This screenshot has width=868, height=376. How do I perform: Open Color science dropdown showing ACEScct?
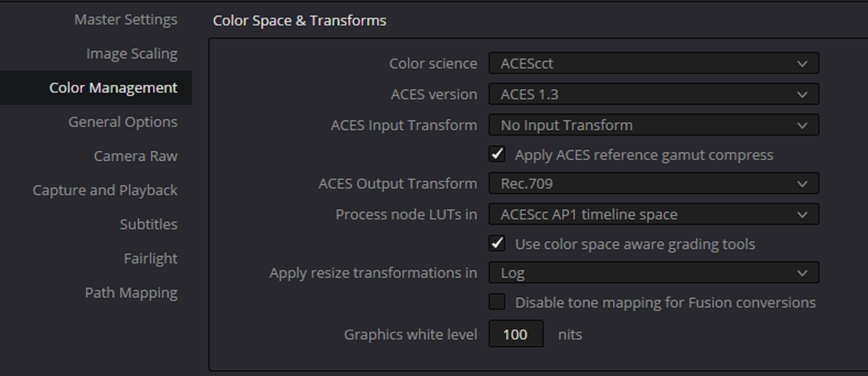pyautogui.click(x=654, y=64)
